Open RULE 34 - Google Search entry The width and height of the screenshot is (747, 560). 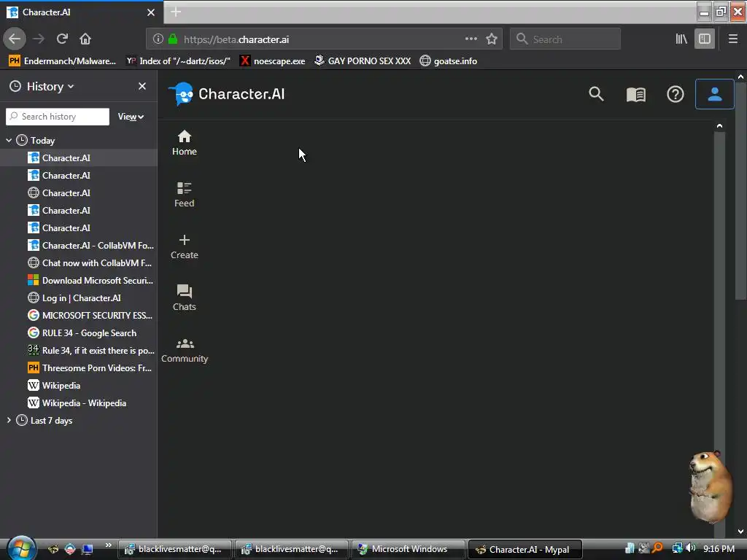click(x=82, y=332)
